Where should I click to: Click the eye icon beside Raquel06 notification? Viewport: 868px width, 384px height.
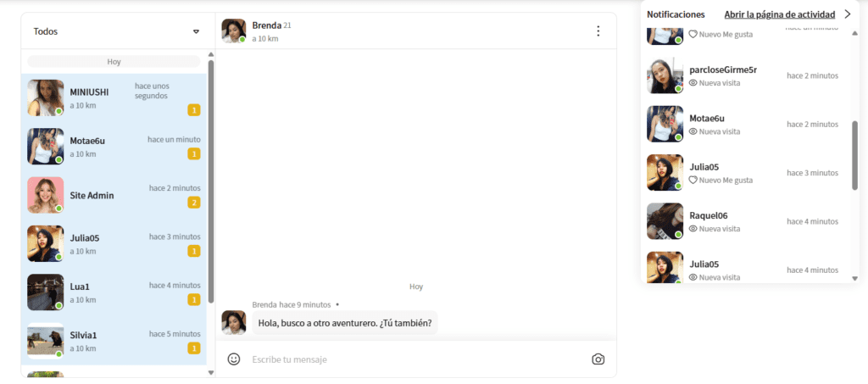pyautogui.click(x=693, y=229)
